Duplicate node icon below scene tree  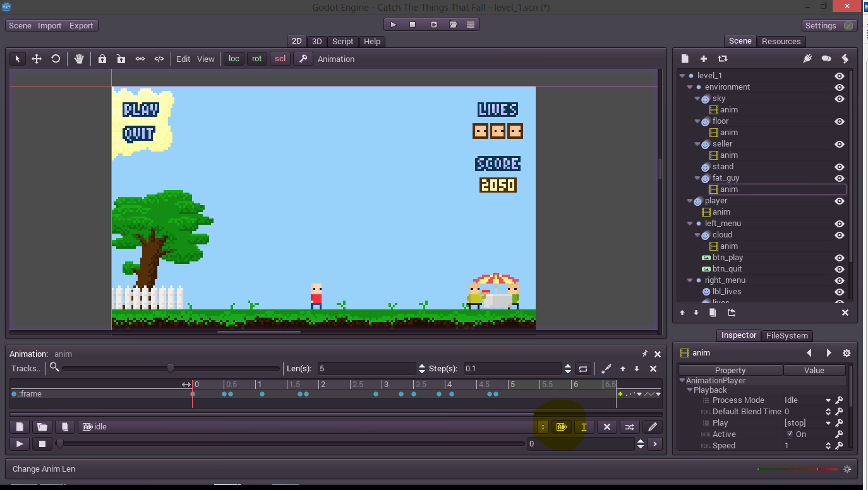coord(713,313)
